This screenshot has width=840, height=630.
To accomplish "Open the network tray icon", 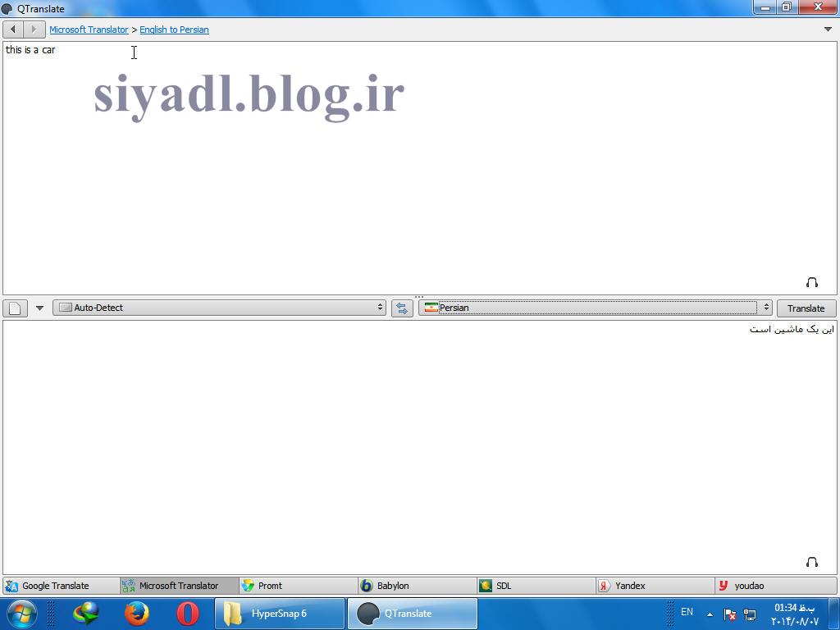I will (x=750, y=614).
